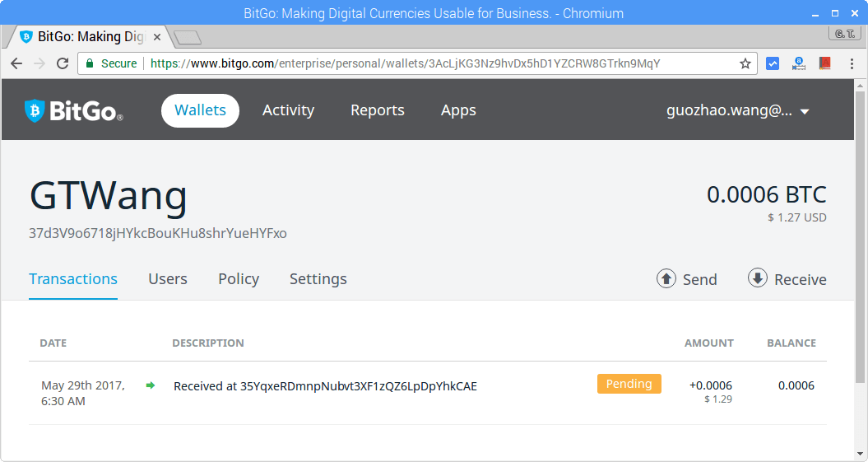This screenshot has height=462, width=868.
Task: Click the Send arrow icon
Action: click(x=666, y=278)
